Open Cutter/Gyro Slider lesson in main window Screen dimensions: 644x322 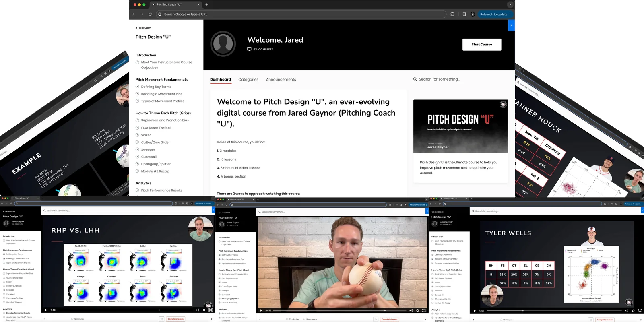click(x=155, y=142)
